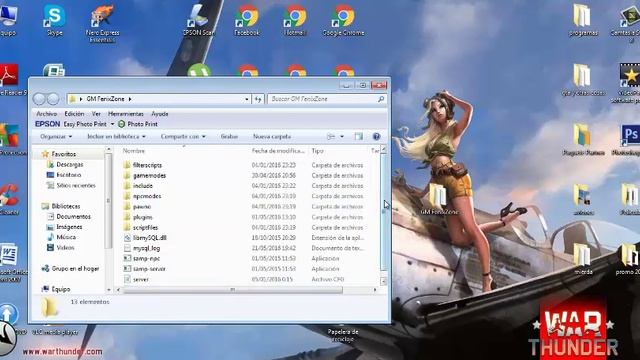Open the Nero Express Essentials shortcut
The height and width of the screenshot is (360, 640).
[x=102, y=24]
